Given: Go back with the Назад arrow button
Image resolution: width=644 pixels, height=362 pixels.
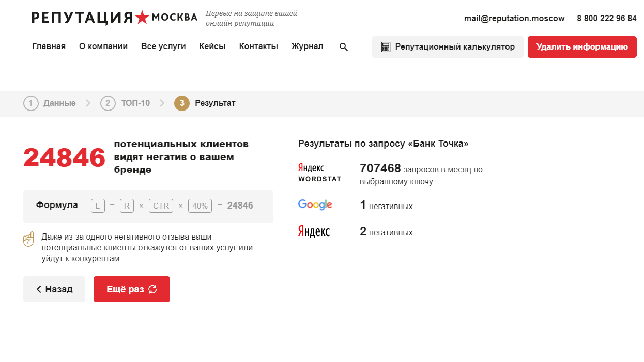Looking at the screenshot, I should click(54, 289).
